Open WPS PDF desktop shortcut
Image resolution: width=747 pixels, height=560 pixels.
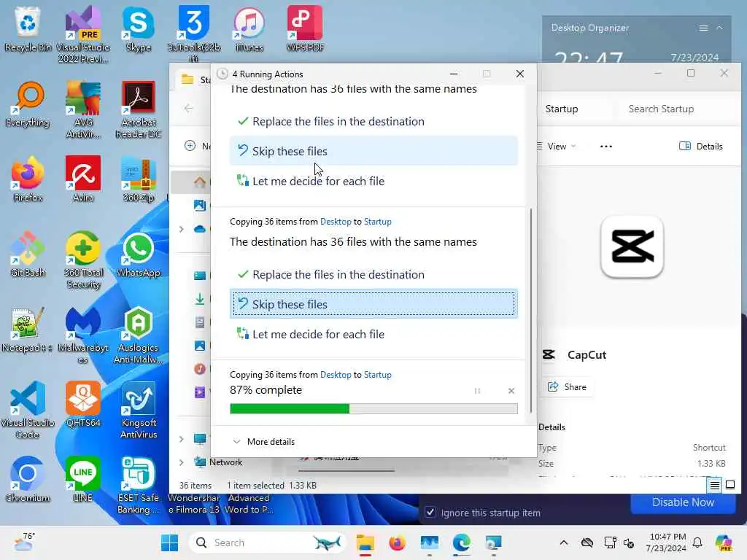[x=305, y=29]
